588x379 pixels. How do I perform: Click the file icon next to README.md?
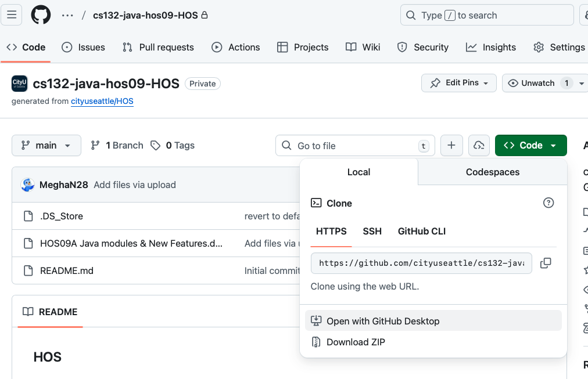click(28, 270)
